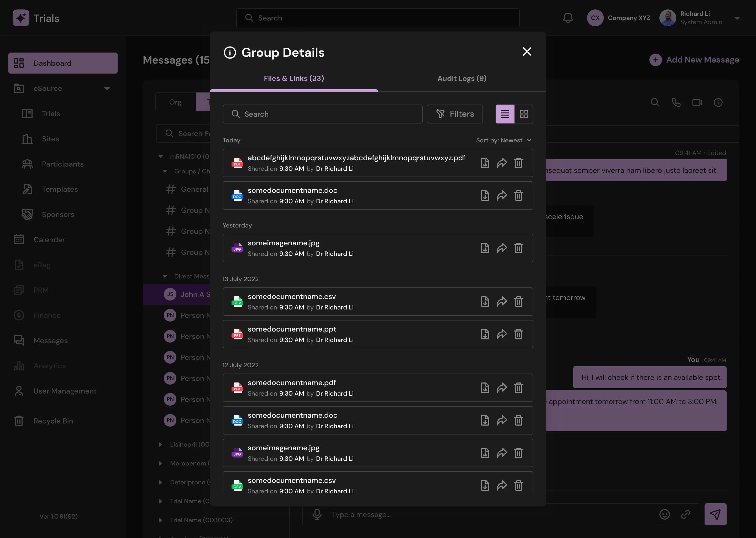756x538 pixels.
Task: Select Company XYZ organization badge
Action: 619,18
